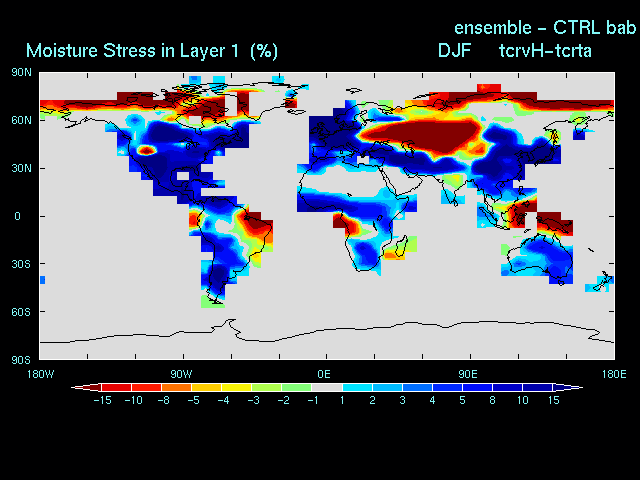Click the dark red arrow below -15

[x=87, y=387]
